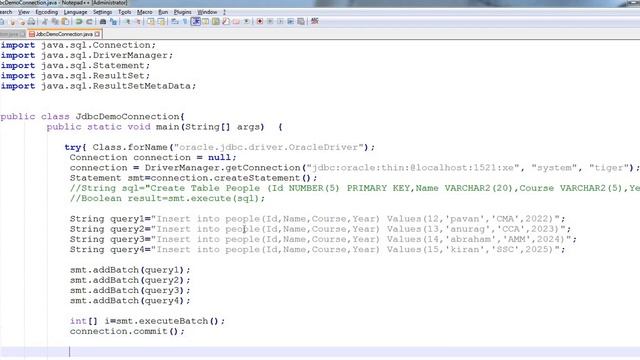The image size is (640, 360).
Task: Select the JdbcDemoConnection.java tab
Action: pyautogui.click(x=64, y=34)
